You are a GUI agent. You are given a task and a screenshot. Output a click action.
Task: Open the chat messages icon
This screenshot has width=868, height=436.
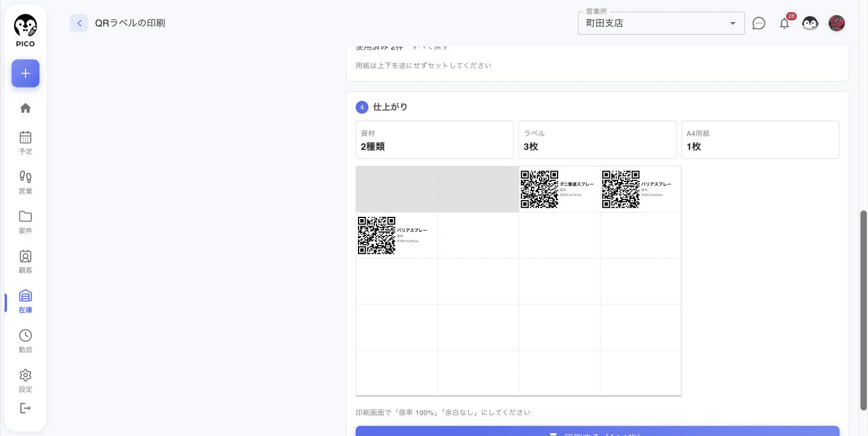click(x=759, y=23)
